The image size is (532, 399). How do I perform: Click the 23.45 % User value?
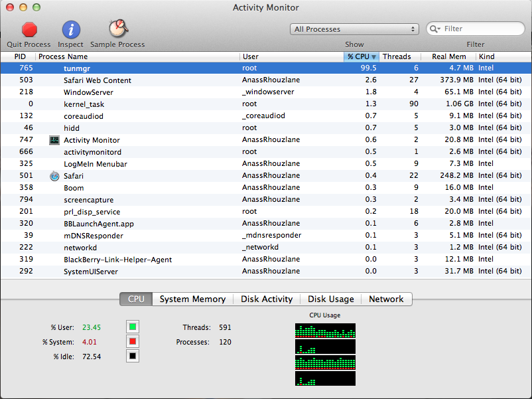tap(92, 327)
